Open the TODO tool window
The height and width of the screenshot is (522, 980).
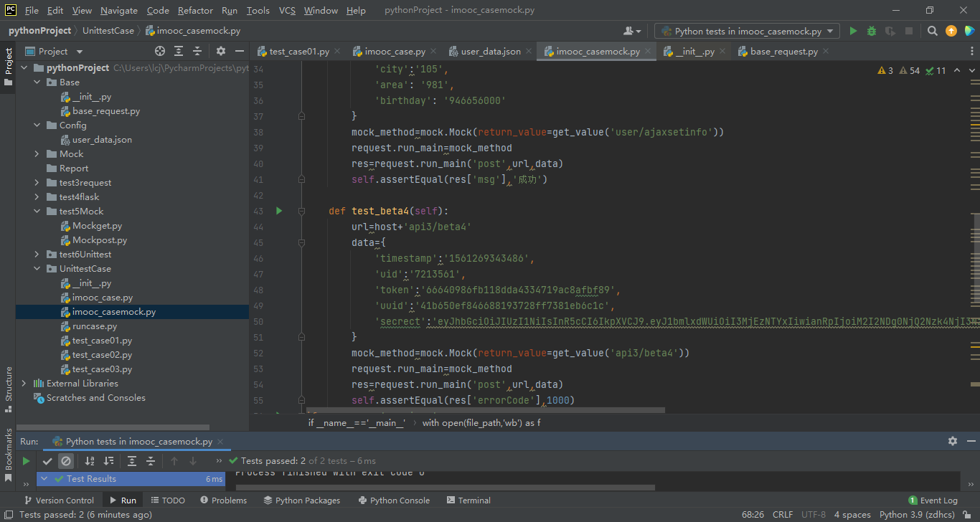167,500
